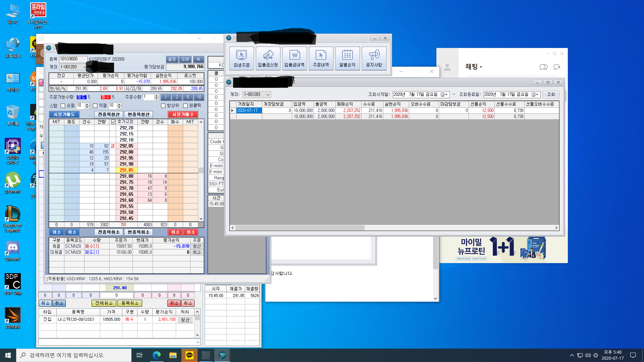The height and width of the screenshot is (362, 644).
Task: Open the 공지사항 notices megaphone icon
Action: coord(374,58)
